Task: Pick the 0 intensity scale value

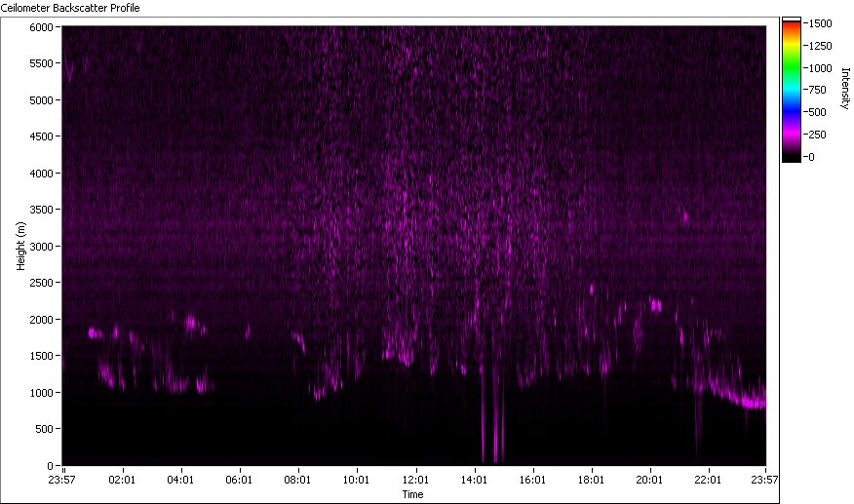Action: (x=811, y=157)
